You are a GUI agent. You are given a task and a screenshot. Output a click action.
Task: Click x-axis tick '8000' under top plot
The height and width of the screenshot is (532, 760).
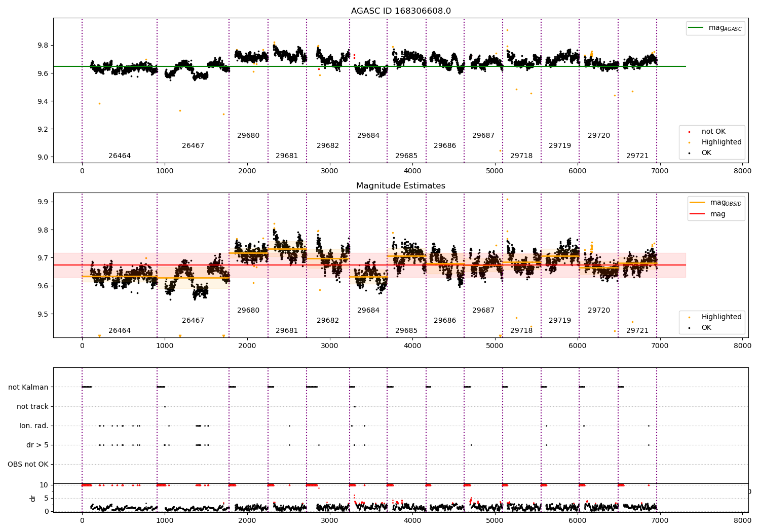(742, 171)
